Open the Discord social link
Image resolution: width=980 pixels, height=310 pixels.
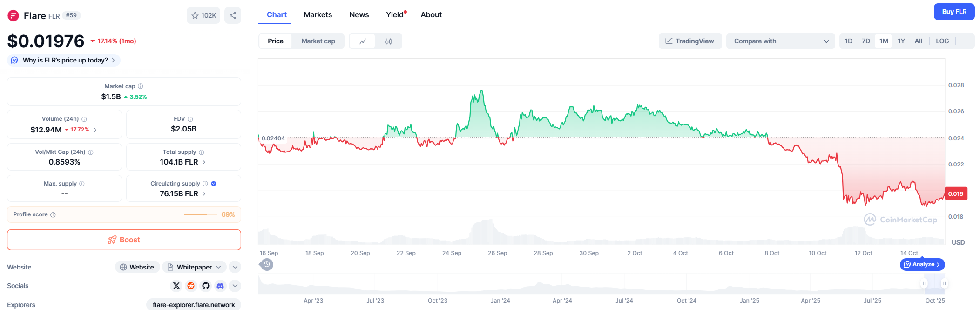click(x=220, y=286)
